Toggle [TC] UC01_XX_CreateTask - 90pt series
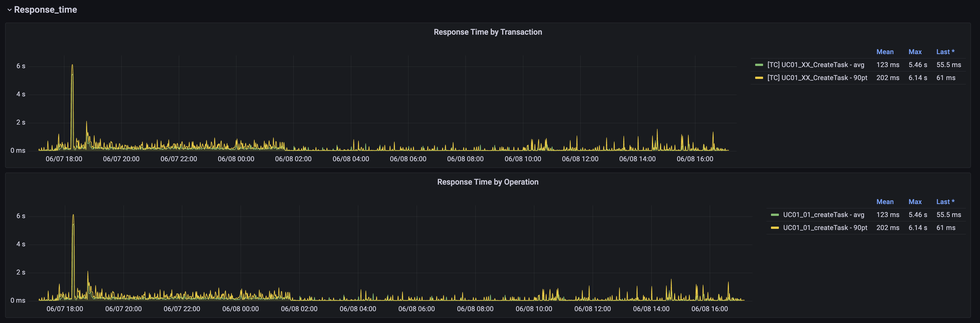The image size is (980, 323). pyautogui.click(x=817, y=78)
